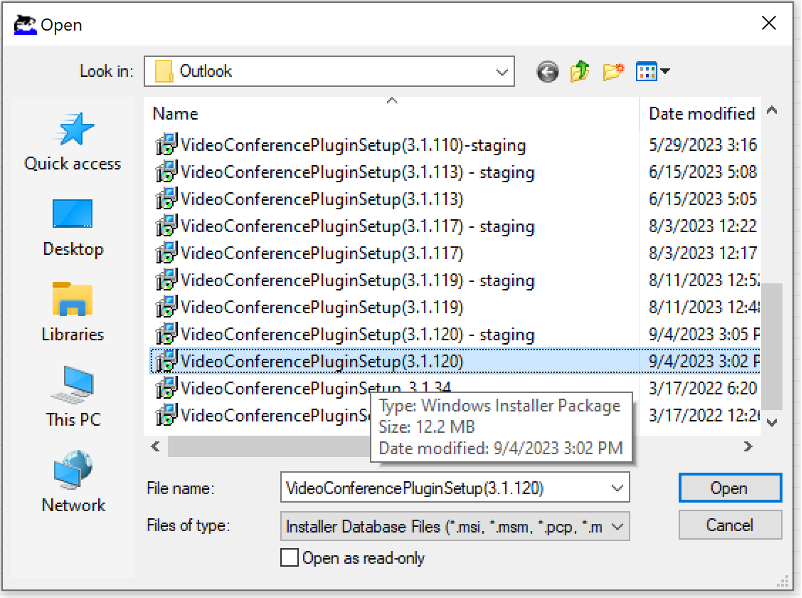Open Network location in sidebar

point(73,482)
